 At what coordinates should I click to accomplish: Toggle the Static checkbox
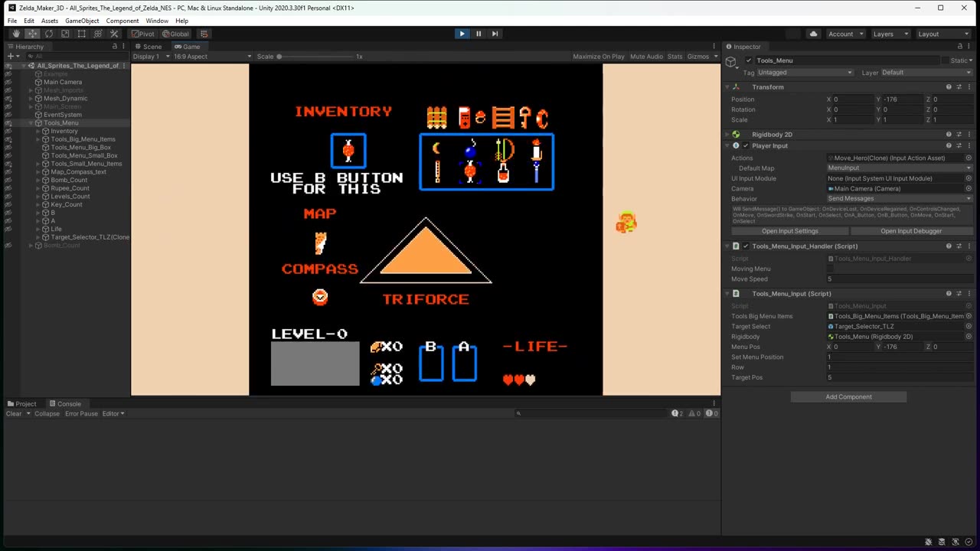tap(946, 60)
